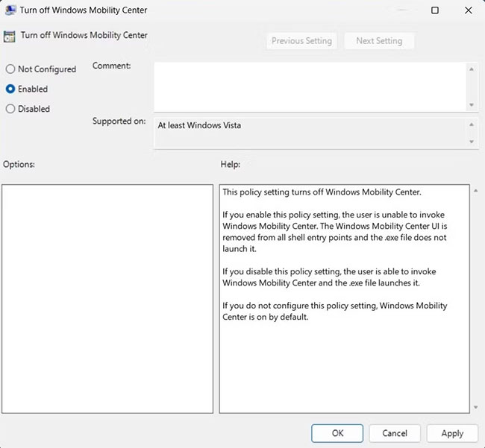Click the Previous Setting button
Image resolution: width=485 pixels, height=448 pixels.
click(x=301, y=41)
